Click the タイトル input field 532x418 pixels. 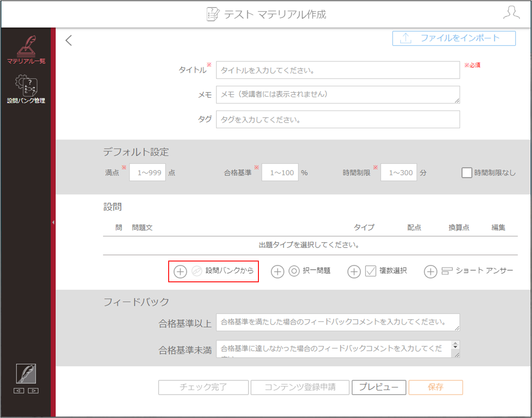point(338,70)
